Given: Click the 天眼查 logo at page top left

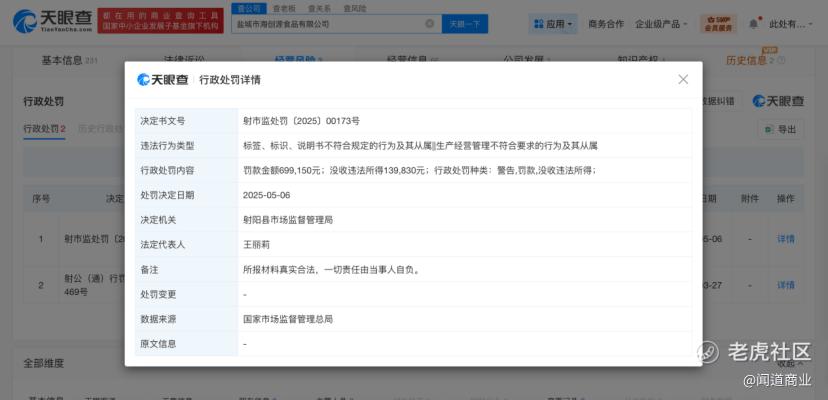Looking at the screenshot, I should [x=52, y=21].
